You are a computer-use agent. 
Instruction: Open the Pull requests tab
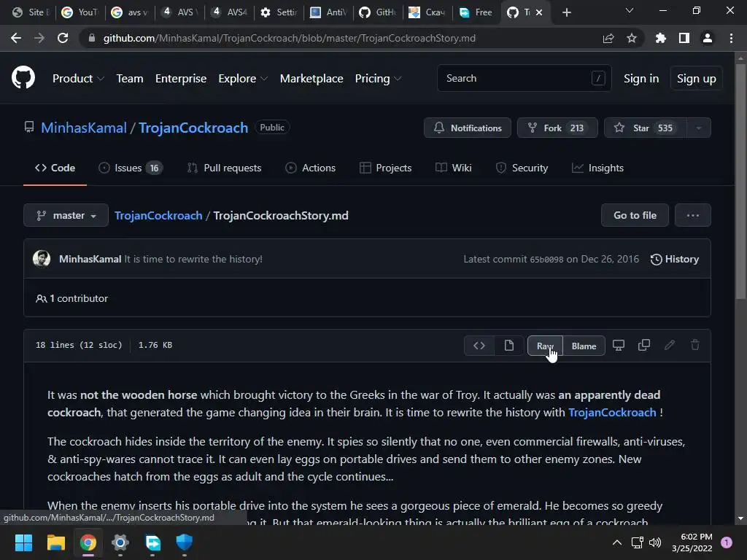(x=225, y=168)
